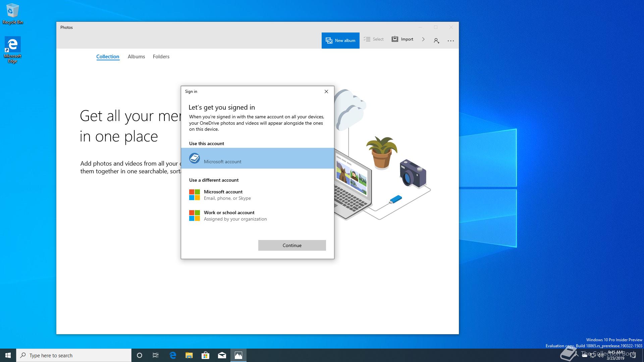Click the OneDrive cloud tray icon

(585, 355)
